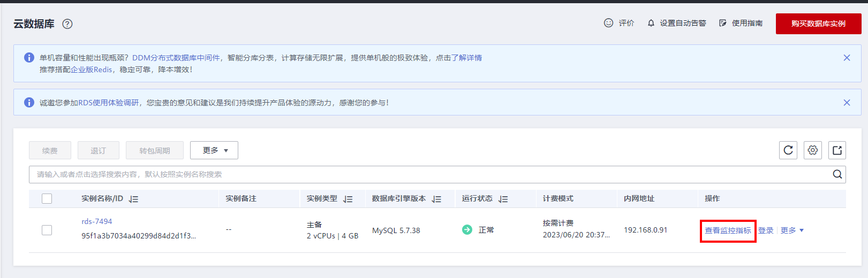Toggle the select-all checkbox in header
The width and height of the screenshot is (868, 278).
(47, 198)
